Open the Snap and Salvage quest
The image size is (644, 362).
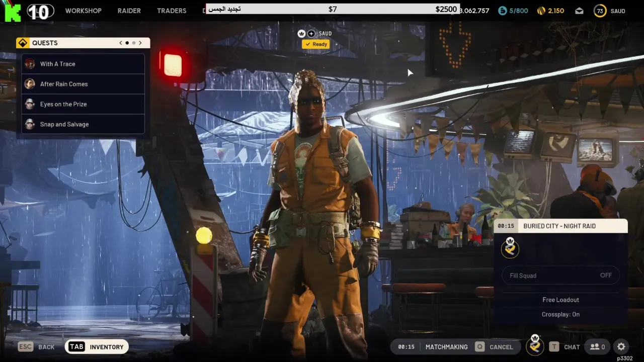(83, 124)
